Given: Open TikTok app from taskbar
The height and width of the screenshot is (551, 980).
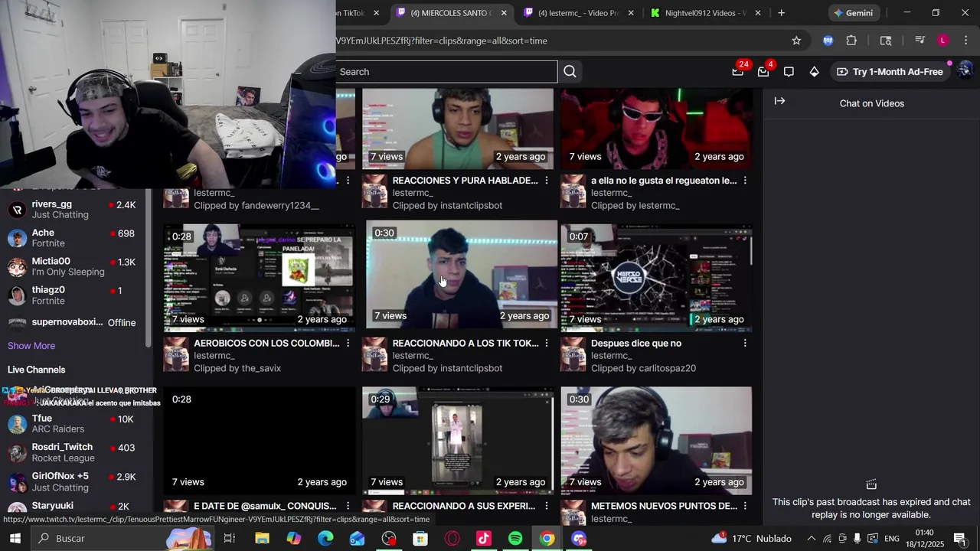Looking at the screenshot, I should pos(483,539).
